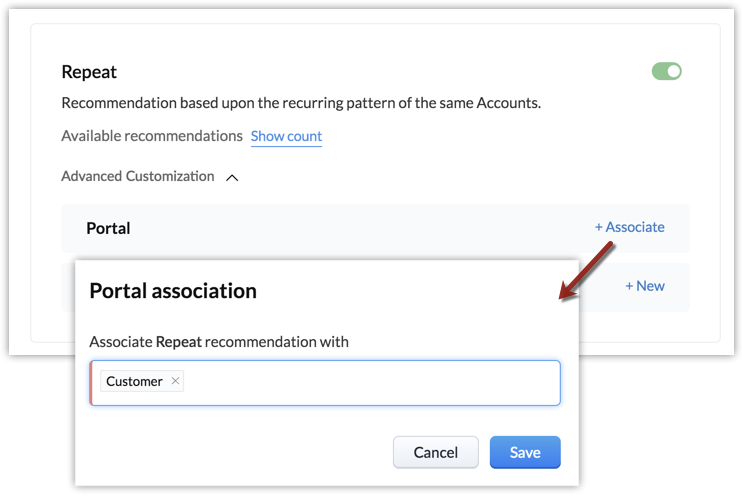742x499 pixels.
Task: Click the + New link
Action: (645, 286)
